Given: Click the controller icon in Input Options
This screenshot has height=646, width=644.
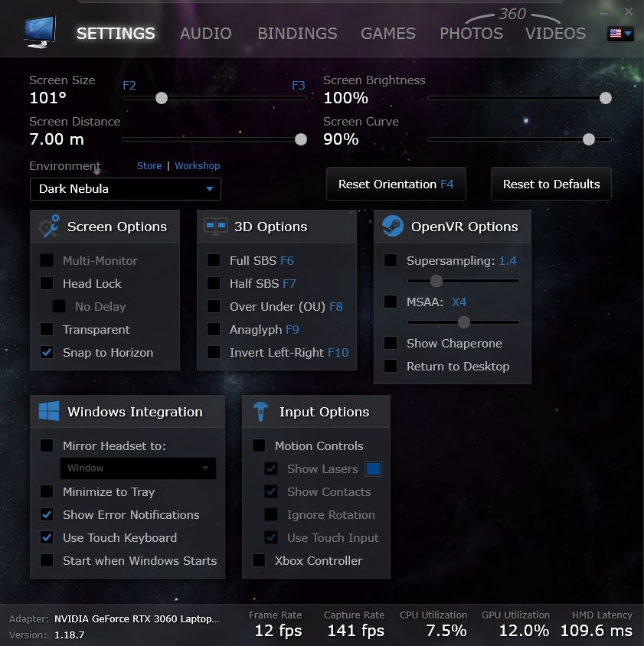Looking at the screenshot, I should click(x=260, y=412).
